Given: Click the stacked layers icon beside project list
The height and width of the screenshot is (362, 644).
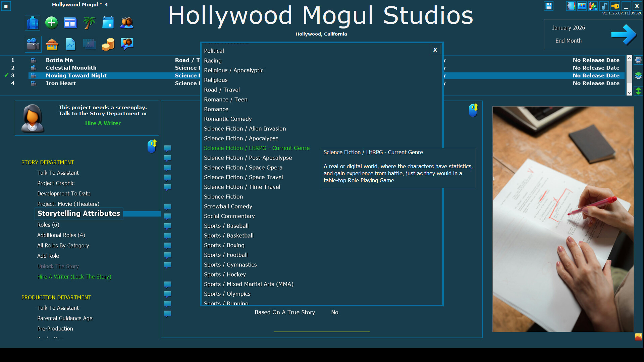Looking at the screenshot, I should point(638,75).
